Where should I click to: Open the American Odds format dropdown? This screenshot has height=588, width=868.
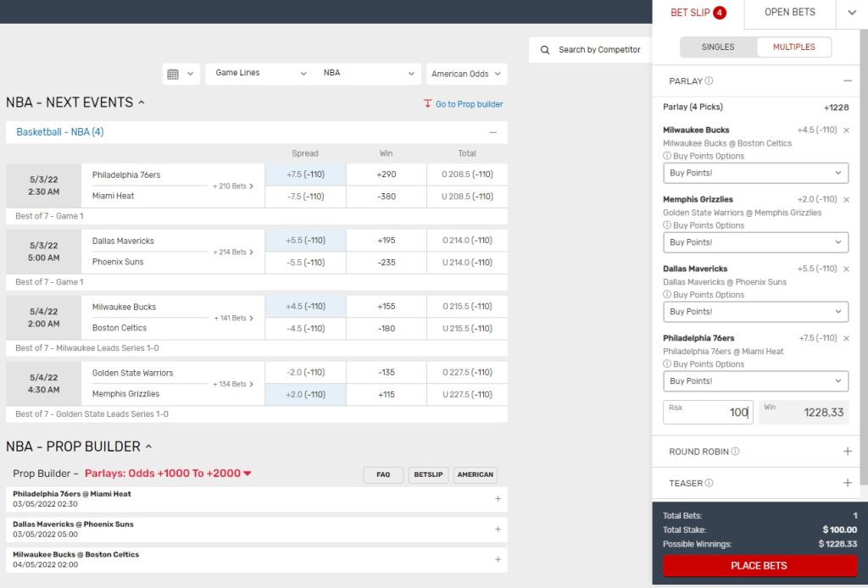466,74
